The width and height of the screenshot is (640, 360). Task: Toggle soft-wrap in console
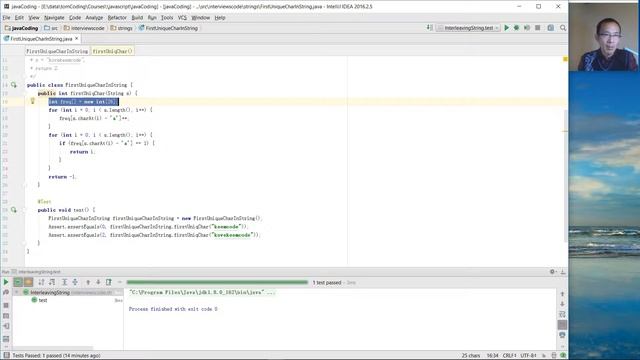pos(562,314)
